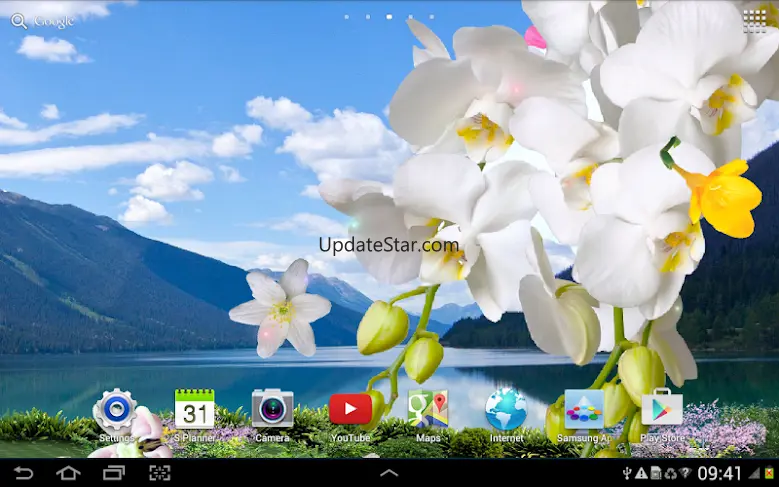Open the Settings app
This screenshot has width=779, height=487.
(116, 415)
